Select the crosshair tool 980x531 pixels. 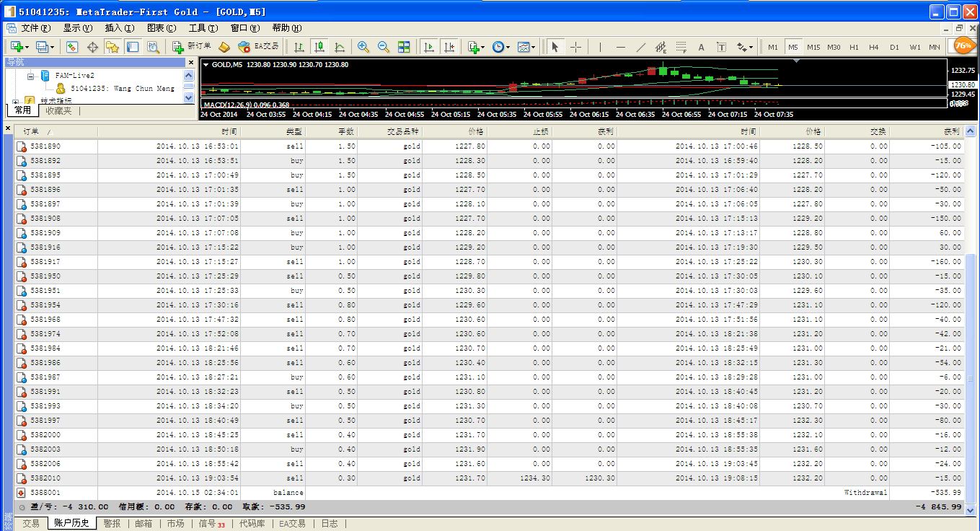pos(575,47)
